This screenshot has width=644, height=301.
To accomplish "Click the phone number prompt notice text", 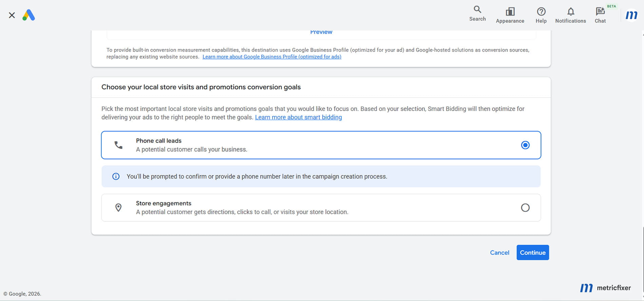I will coord(257,176).
